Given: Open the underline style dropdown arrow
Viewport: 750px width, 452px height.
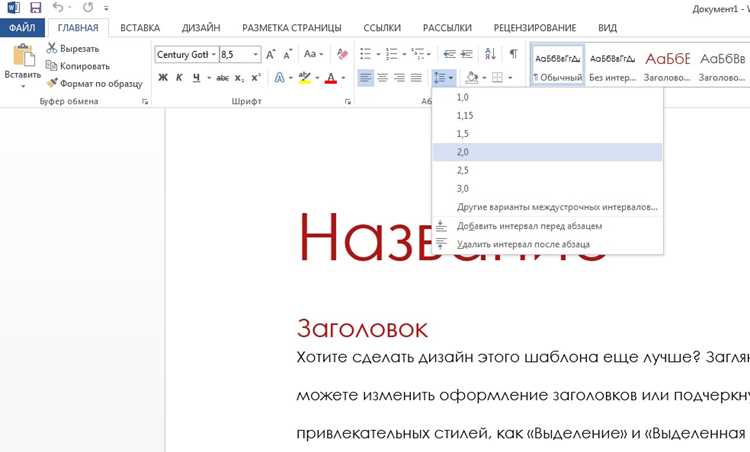Looking at the screenshot, I should click(209, 78).
